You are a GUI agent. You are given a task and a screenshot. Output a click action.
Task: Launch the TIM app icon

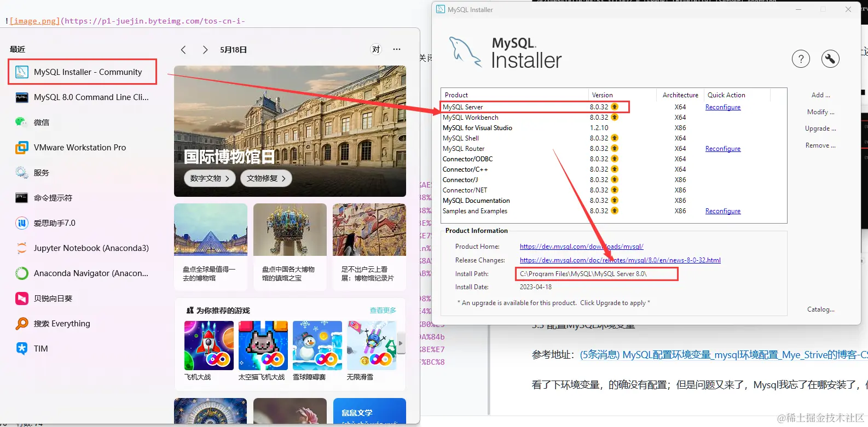click(22, 349)
